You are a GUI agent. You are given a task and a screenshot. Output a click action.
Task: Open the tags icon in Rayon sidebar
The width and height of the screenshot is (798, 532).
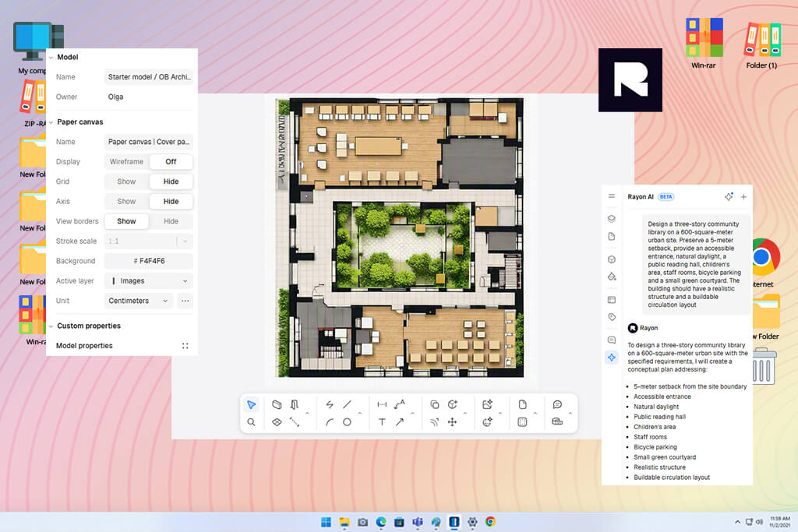tap(612, 317)
